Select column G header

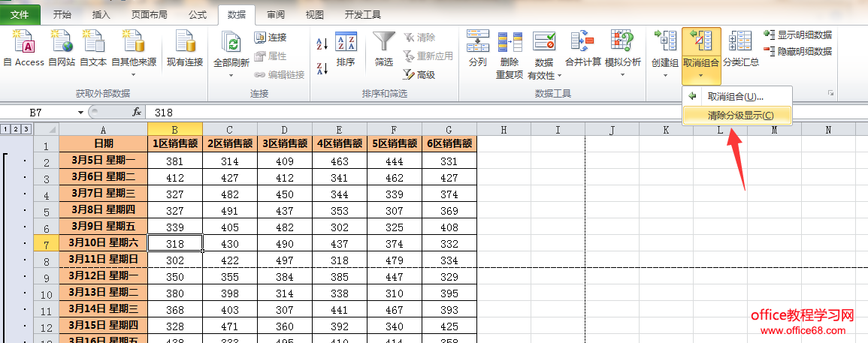point(449,129)
